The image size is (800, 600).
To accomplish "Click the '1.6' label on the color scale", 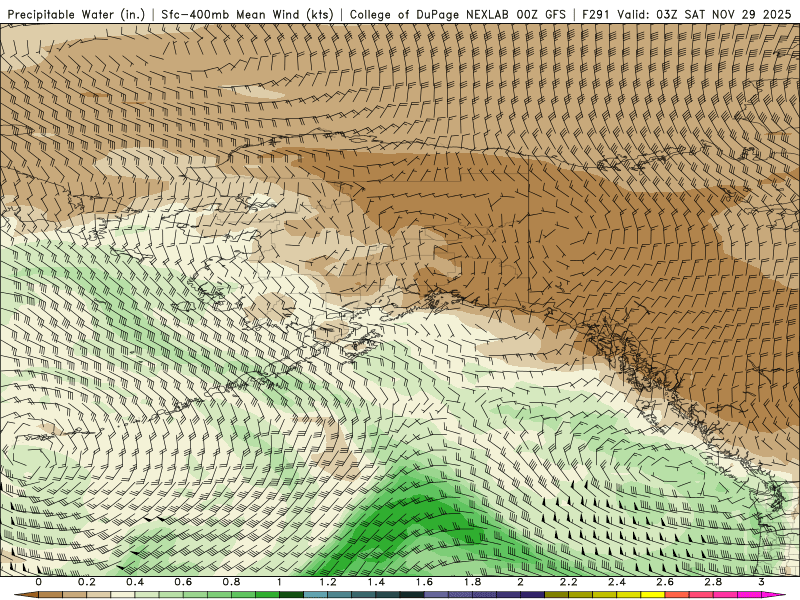I will (x=424, y=582).
